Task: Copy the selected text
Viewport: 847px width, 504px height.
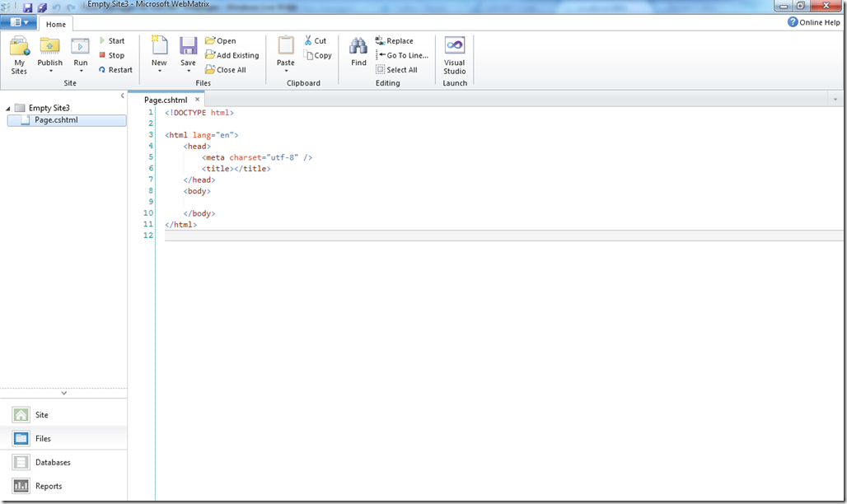Action: click(318, 55)
